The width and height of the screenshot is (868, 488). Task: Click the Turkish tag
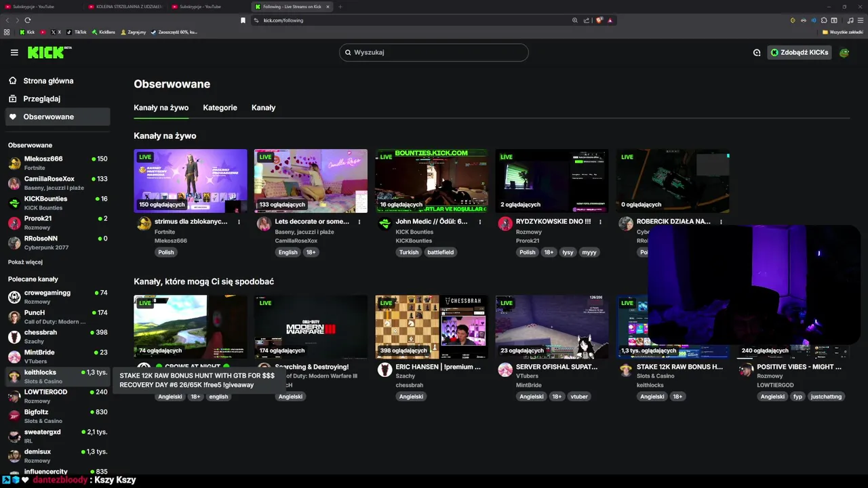409,252
